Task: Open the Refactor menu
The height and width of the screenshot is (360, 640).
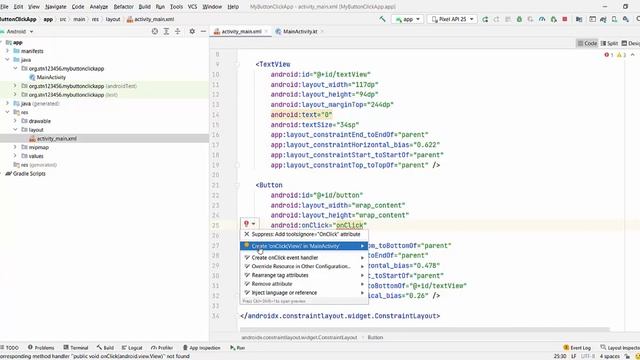Action: coord(123,7)
